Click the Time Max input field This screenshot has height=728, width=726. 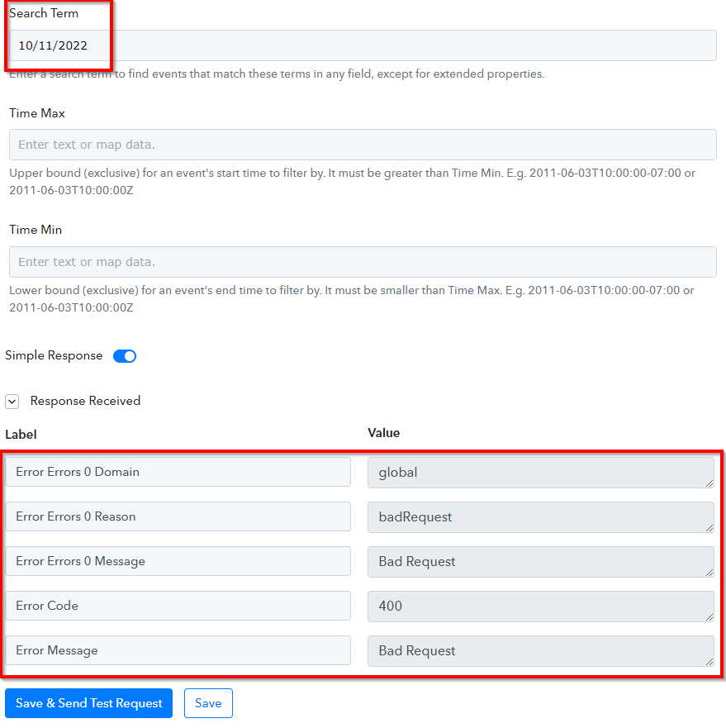pos(363,145)
